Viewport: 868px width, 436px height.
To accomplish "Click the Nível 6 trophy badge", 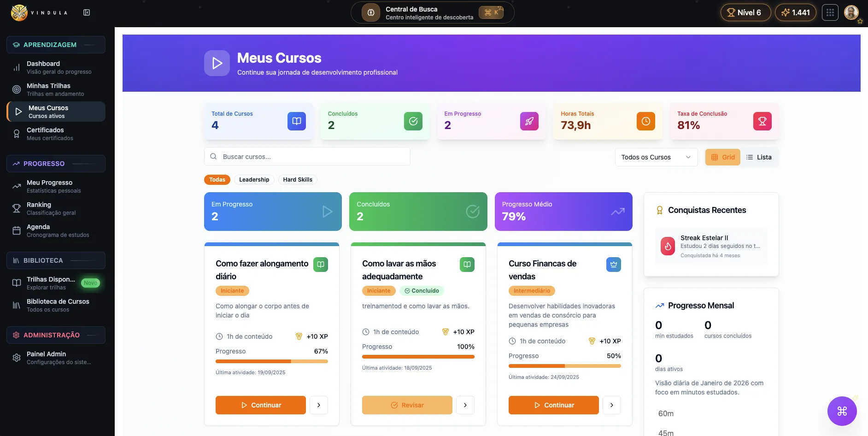I will tap(745, 12).
